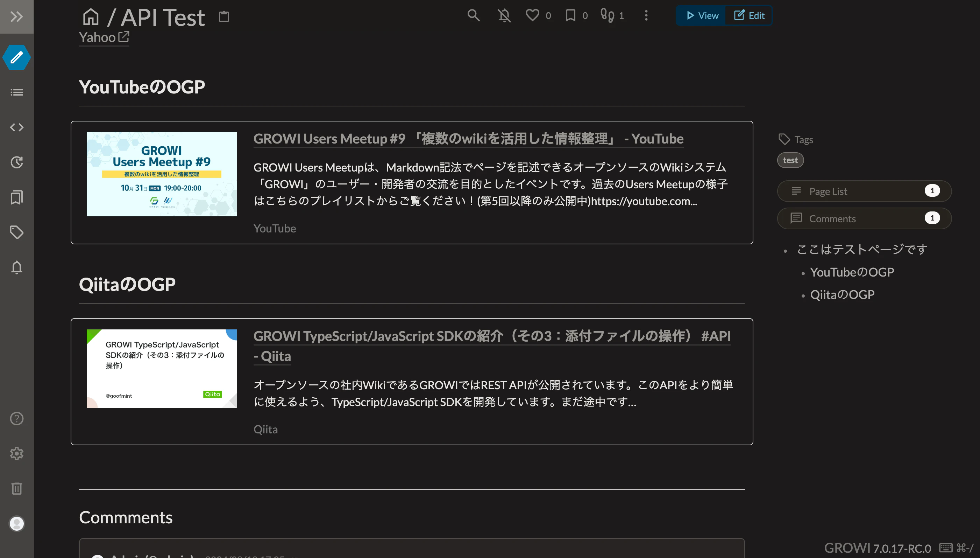Open search with magnifier icon
The image size is (980, 558).
pos(474,15)
